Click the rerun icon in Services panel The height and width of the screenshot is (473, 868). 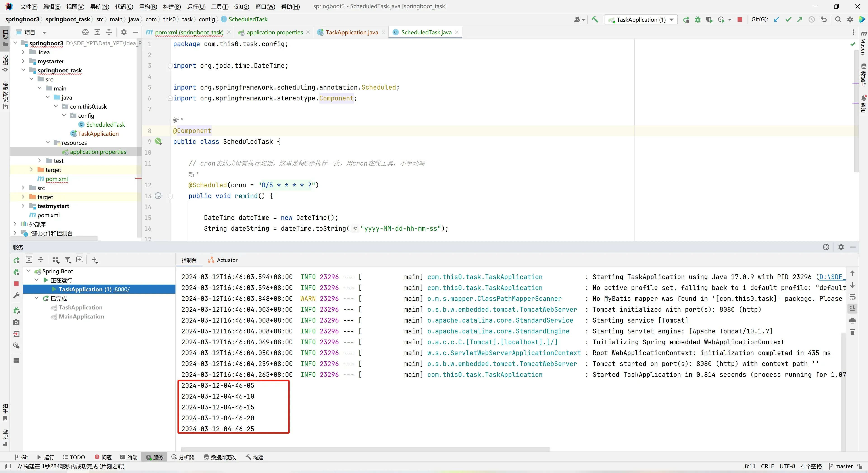click(16, 260)
